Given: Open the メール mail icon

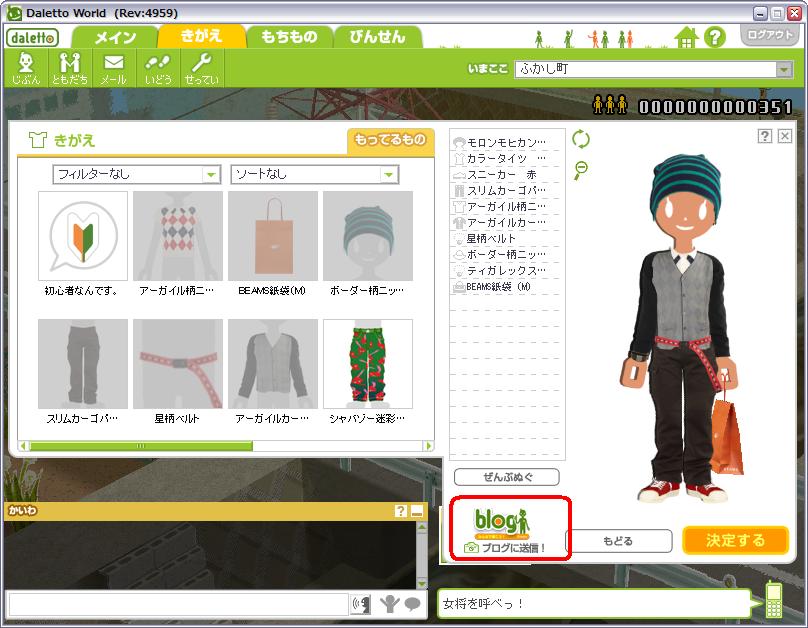Looking at the screenshot, I should [113, 68].
